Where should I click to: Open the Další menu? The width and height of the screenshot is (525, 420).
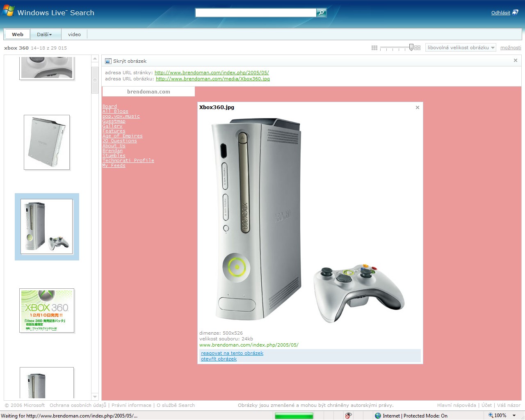pos(44,34)
